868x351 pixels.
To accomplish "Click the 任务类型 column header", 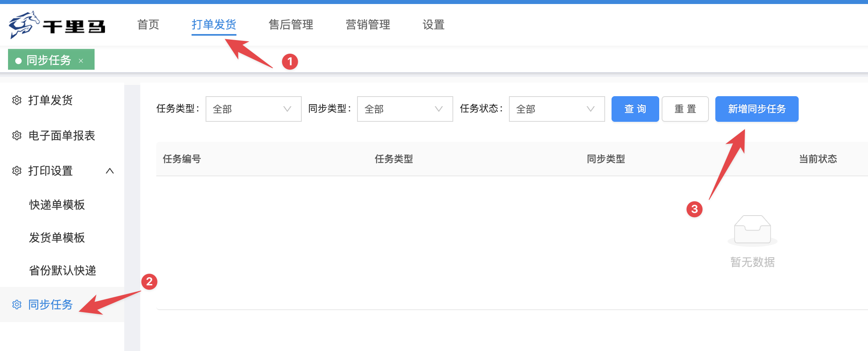I will [394, 159].
